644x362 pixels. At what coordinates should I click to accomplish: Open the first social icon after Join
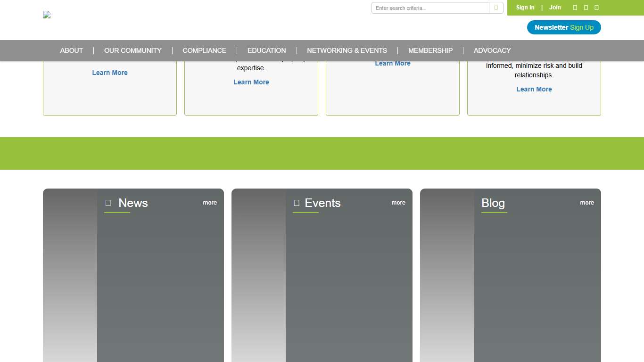[575, 8]
